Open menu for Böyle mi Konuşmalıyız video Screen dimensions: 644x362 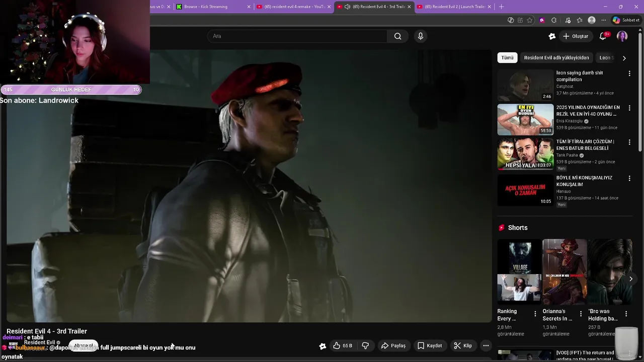click(629, 178)
